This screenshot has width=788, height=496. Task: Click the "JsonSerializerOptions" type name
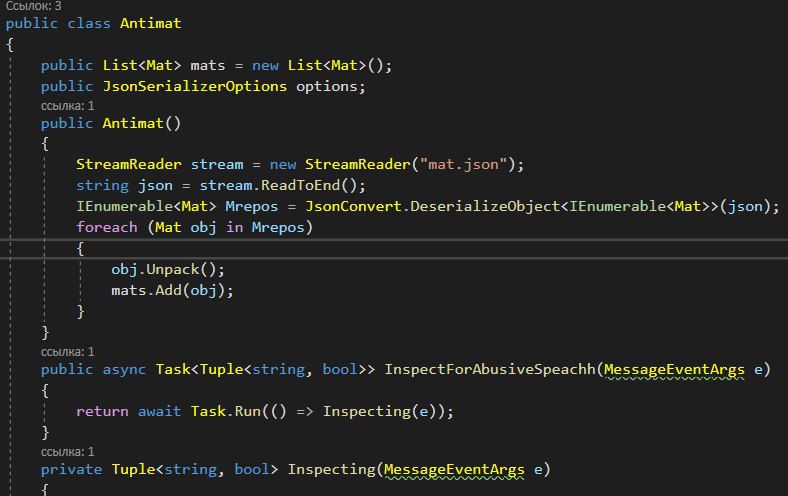[194, 86]
